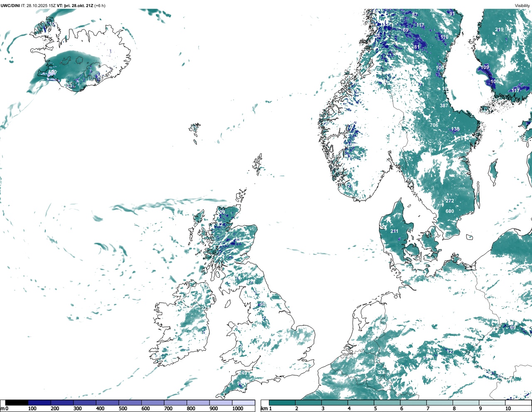Click the 3–4 km legend segment

tap(335, 402)
